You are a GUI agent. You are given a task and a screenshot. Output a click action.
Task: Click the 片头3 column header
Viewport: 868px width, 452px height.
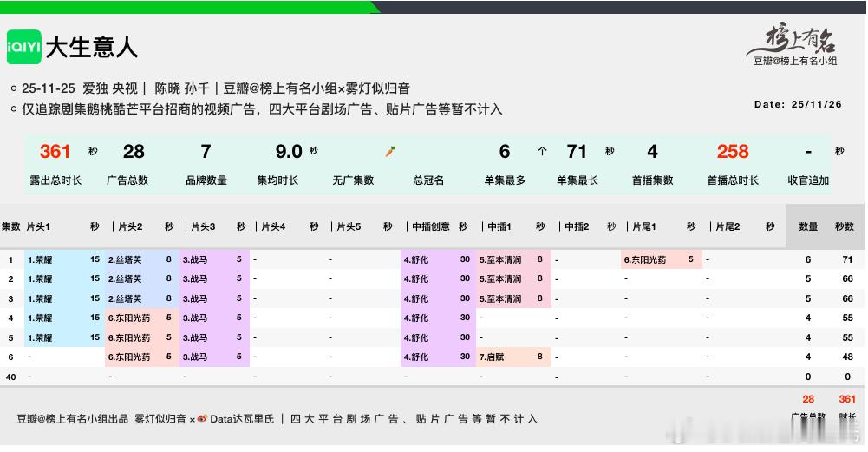[203, 226]
